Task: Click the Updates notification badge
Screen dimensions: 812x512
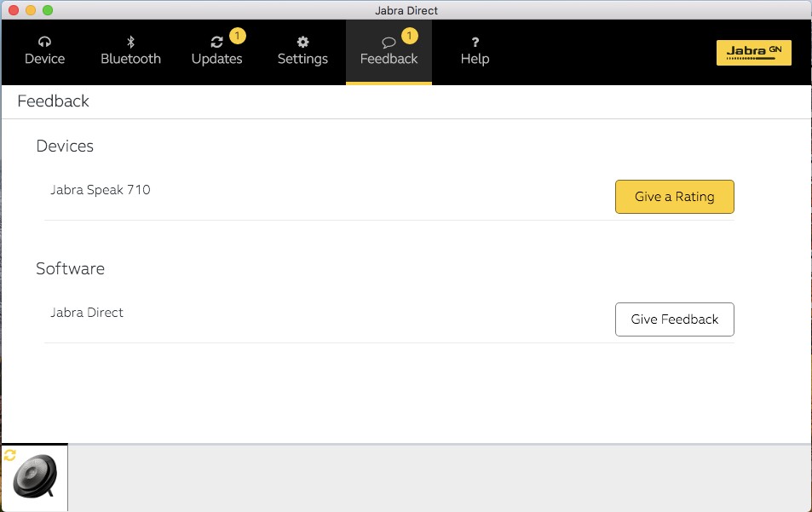Action: point(237,36)
